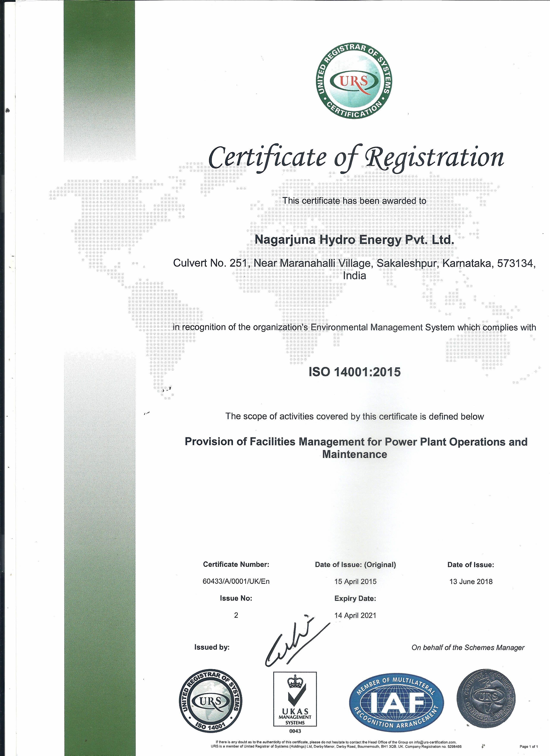The image size is (550, 756).
Task: Click 'On behalf of the Schemes Manager'
Action: (468, 648)
